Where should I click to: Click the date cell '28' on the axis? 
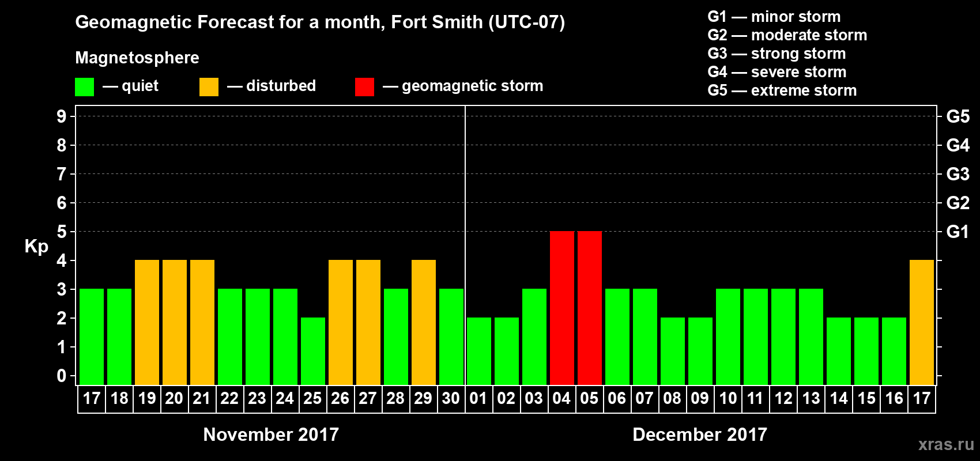[396, 399]
